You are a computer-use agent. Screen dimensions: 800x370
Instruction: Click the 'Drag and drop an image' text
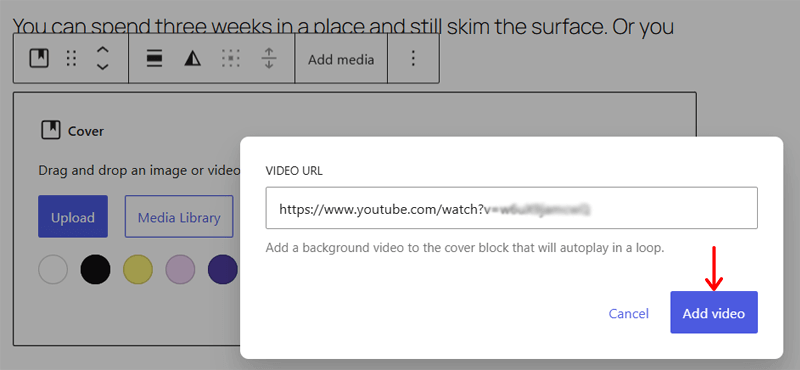point(139,170)
